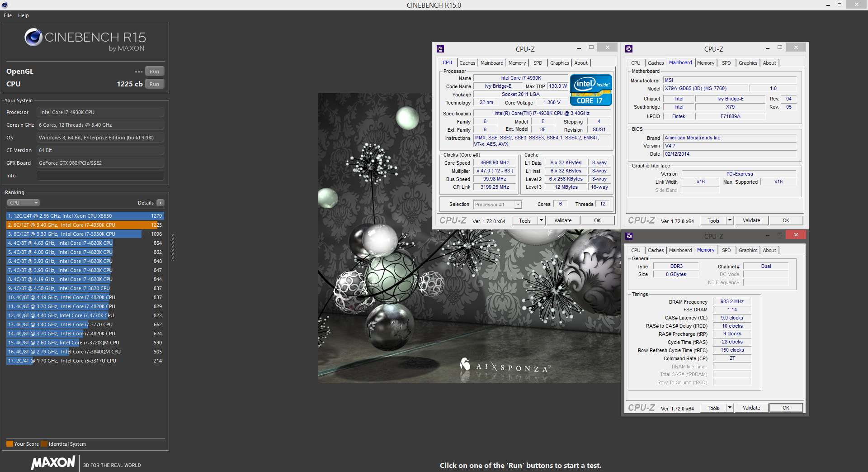Open the Processor #1 selection dropdown
Image resolution: width=868 pixels, height=472 pixels.
coord(498,205)
